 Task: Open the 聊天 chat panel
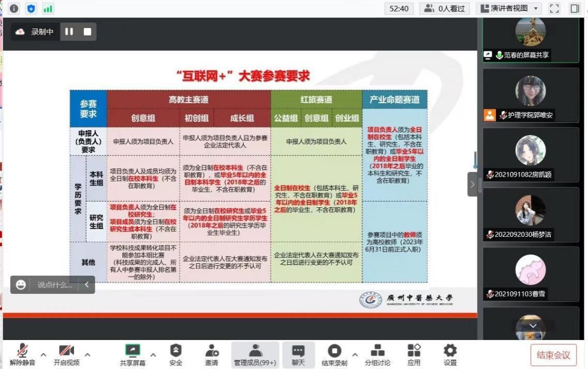[298, 354]
